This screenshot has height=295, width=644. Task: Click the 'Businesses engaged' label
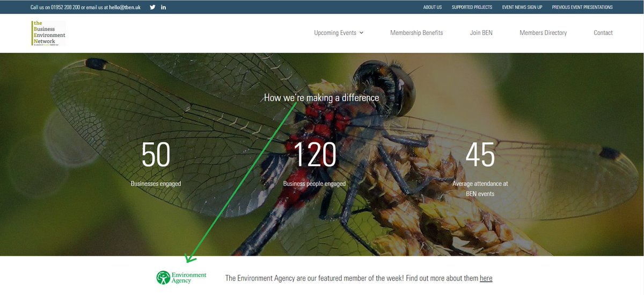pos(156,184)
